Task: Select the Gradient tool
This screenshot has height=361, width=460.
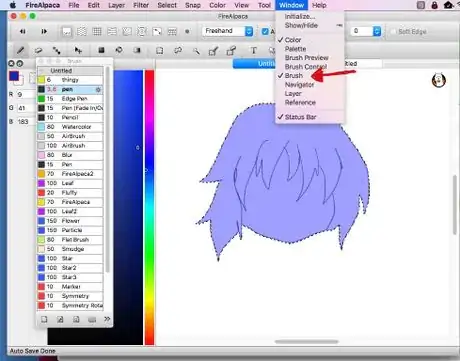Action: tap(137, 50)
